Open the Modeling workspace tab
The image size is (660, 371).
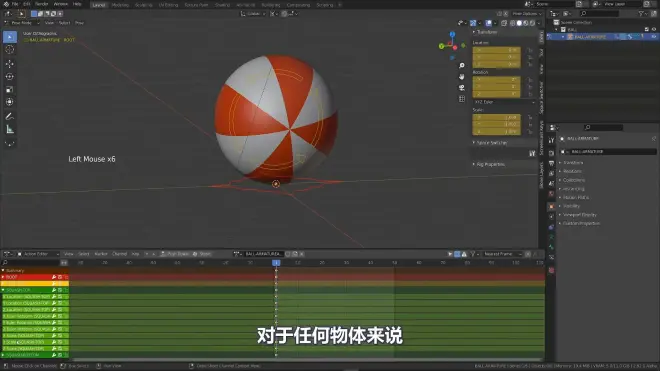[x=120, y=5]
